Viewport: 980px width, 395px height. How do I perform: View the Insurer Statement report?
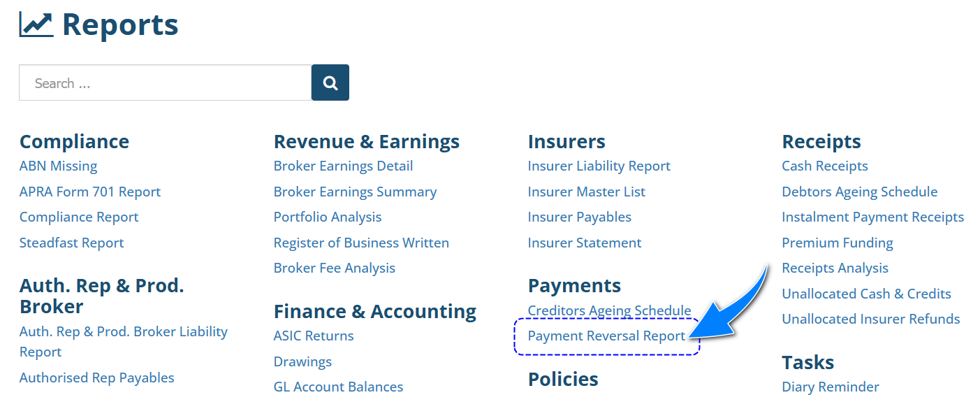pyautogui.click(x=585, y=243)
